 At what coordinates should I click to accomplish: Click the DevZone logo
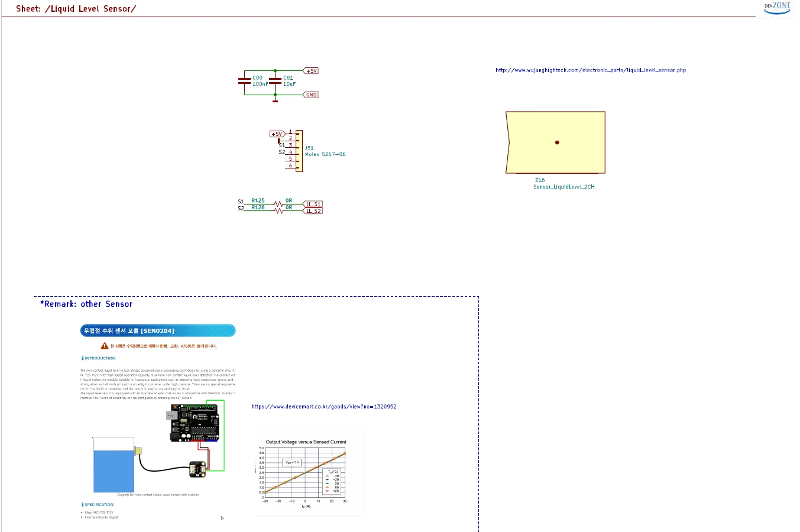(x=778, y=8)
